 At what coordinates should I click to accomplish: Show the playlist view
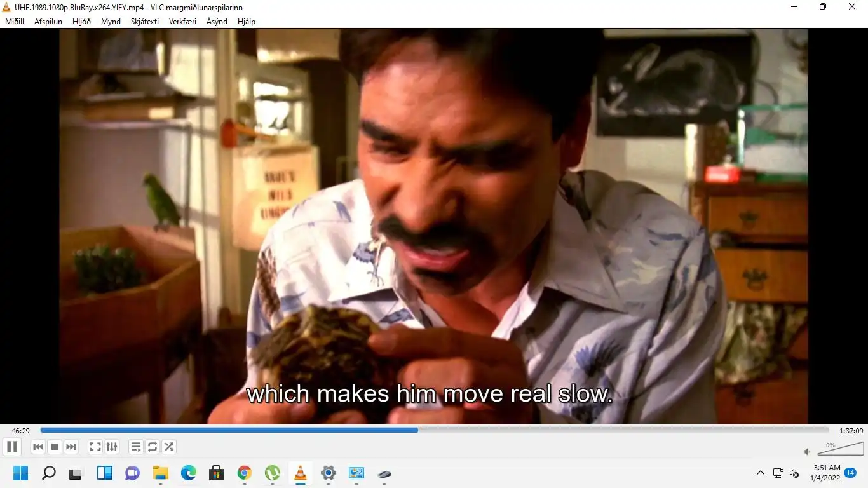[136, 447]
